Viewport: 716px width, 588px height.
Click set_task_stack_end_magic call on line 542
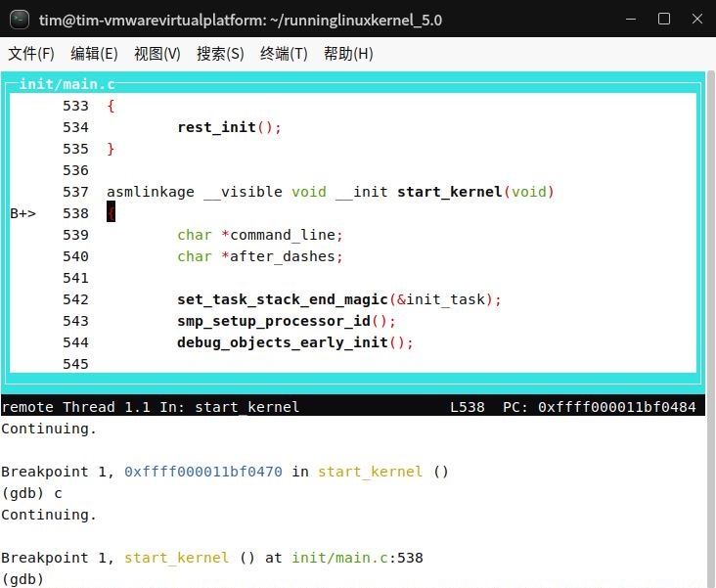coord(339,299)
